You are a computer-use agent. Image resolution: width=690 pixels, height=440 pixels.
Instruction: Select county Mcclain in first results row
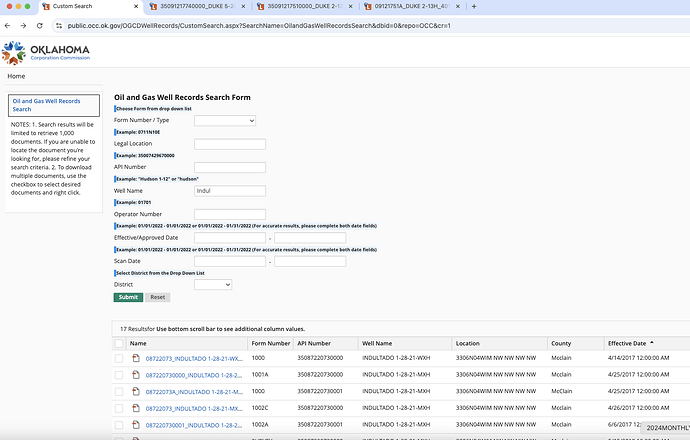click(x=561, y=358)
